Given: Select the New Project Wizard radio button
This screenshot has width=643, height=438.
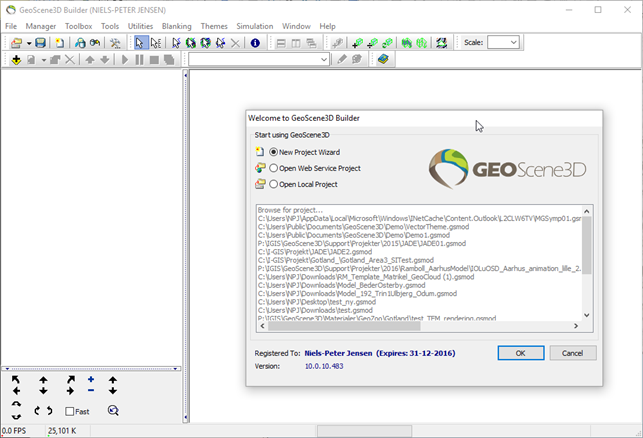Looking at the screenshot, I should (x=274, y=152).
